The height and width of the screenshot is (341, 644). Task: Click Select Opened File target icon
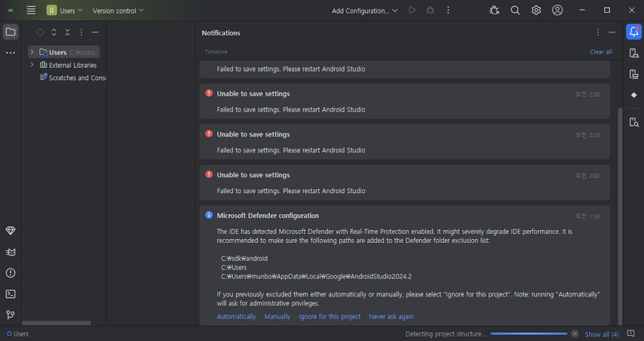[40, 32]
